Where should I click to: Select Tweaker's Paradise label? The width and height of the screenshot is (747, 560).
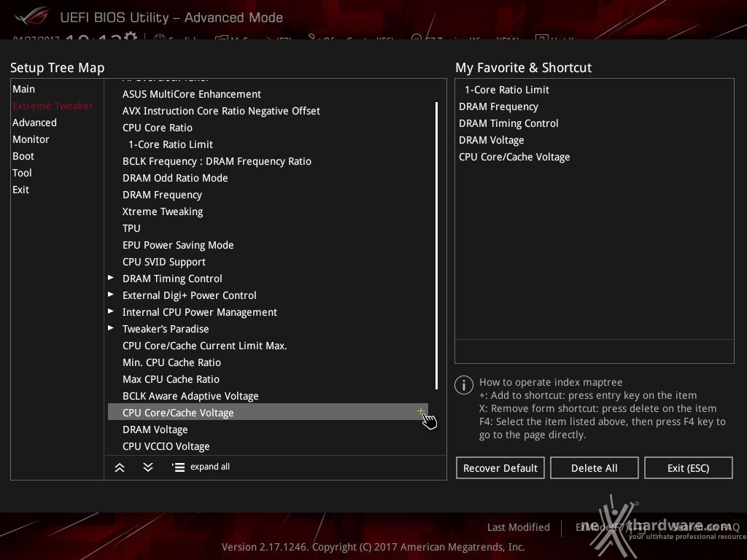pos(166,329)
